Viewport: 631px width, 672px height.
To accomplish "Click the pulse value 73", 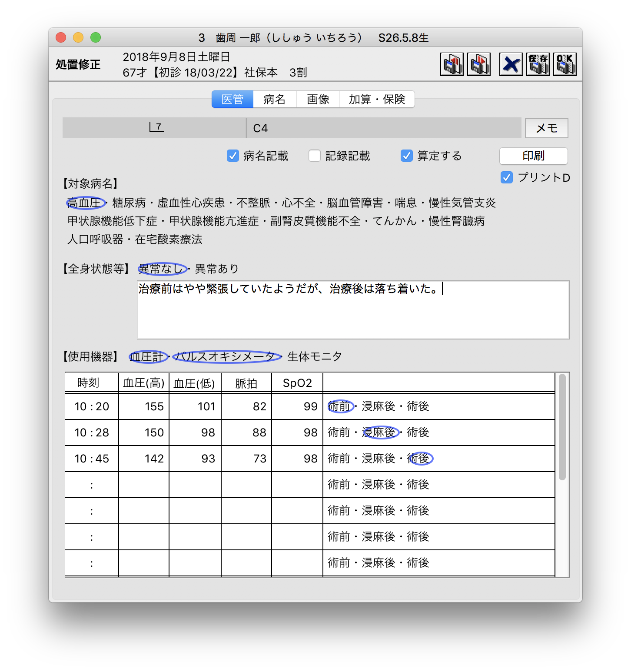I will coord(246,459).
